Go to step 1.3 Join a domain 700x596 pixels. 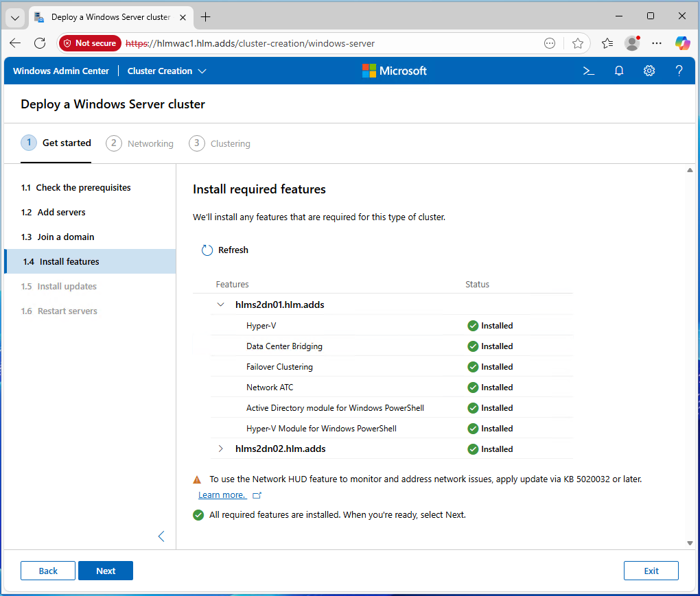click(x=65, y=237)
